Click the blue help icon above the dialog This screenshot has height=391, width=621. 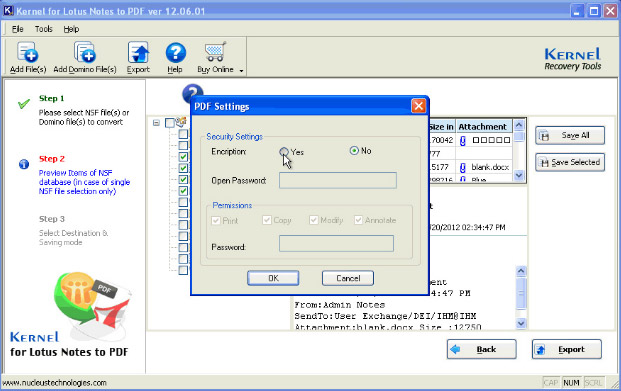(x=192, y=92)
